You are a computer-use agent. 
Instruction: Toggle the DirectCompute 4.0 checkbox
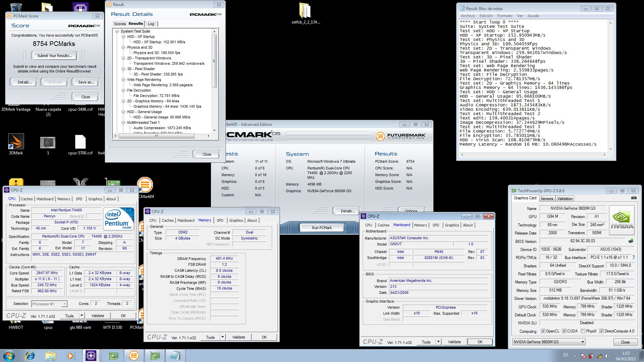601,331
